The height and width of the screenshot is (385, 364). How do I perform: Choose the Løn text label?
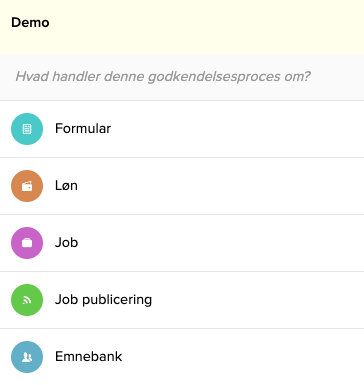pyautogui.click(x=66, y=186)
